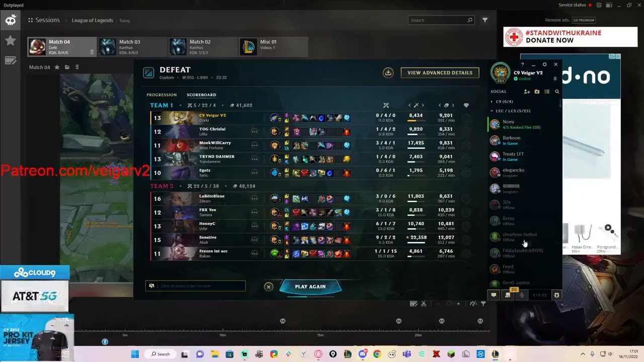The width and height of the screenshot is (644, 362).
Task: Search friends with magnifier icon
Action: coord(557,92)
